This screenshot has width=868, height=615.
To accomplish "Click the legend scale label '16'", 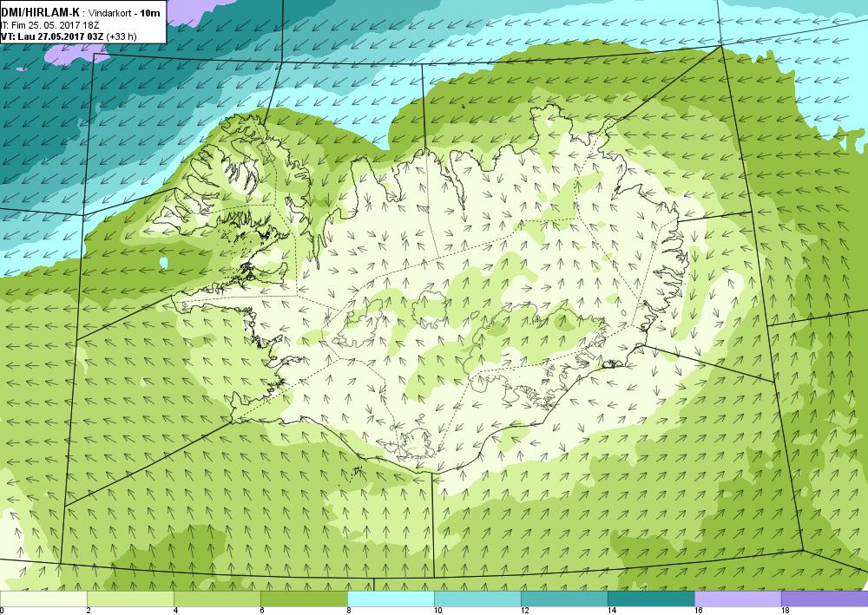I will pyautogui.click(x=699, y=611).
